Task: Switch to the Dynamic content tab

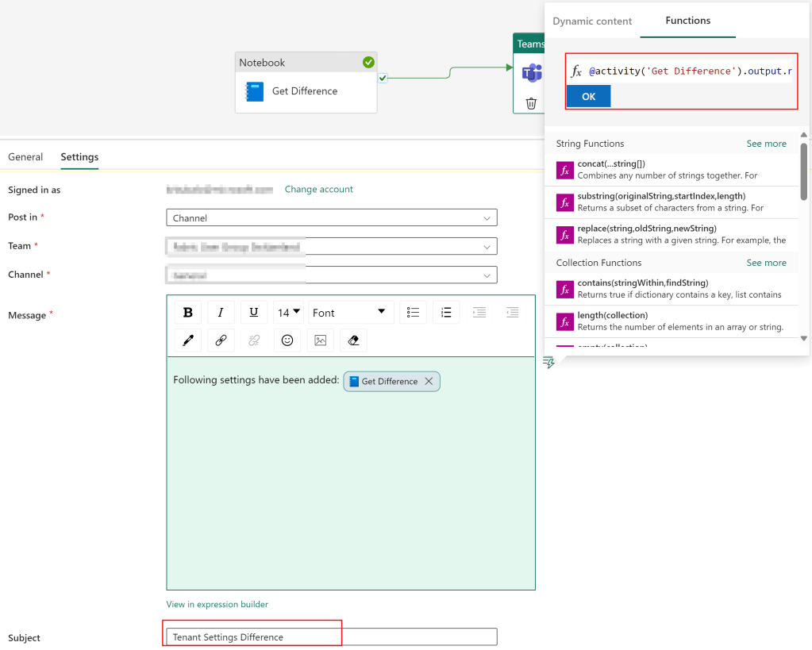Action: (x=592, y=21)
